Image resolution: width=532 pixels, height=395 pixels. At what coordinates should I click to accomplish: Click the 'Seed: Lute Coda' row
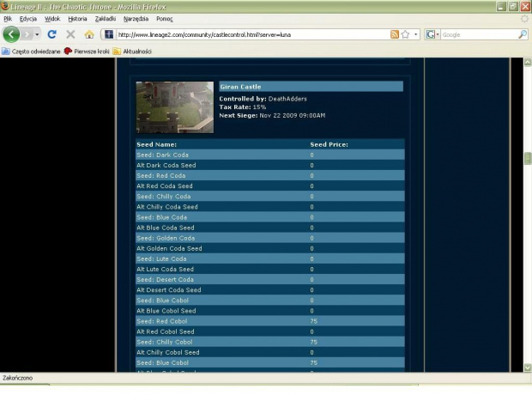pos(270,258)
